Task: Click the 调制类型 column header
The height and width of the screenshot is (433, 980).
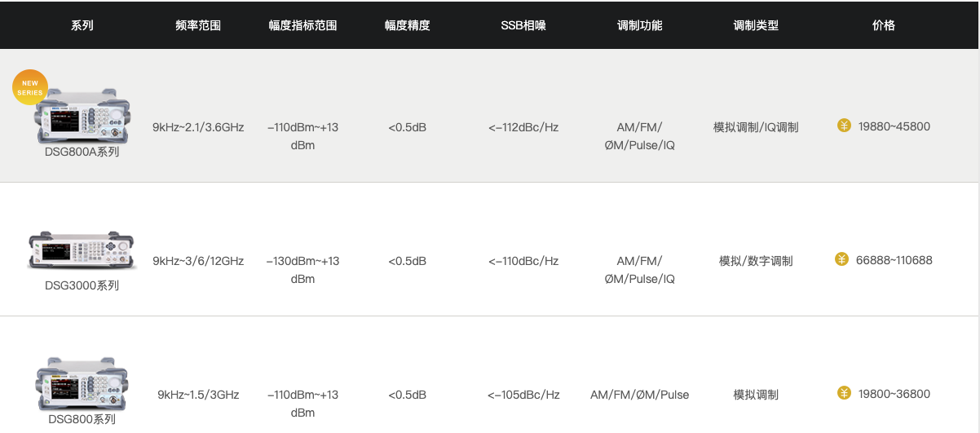Action: (756, 25)
